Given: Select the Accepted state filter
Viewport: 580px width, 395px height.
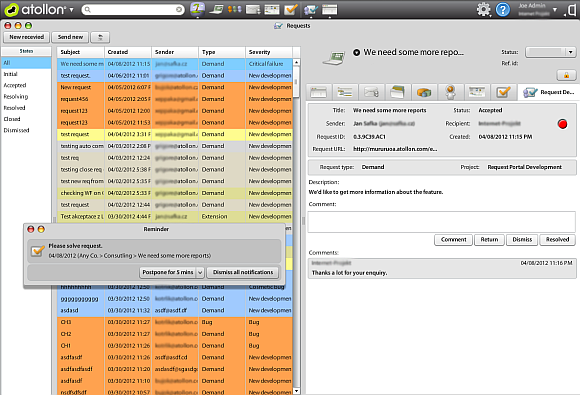Looking at the screenshot, I should point(26,85).
